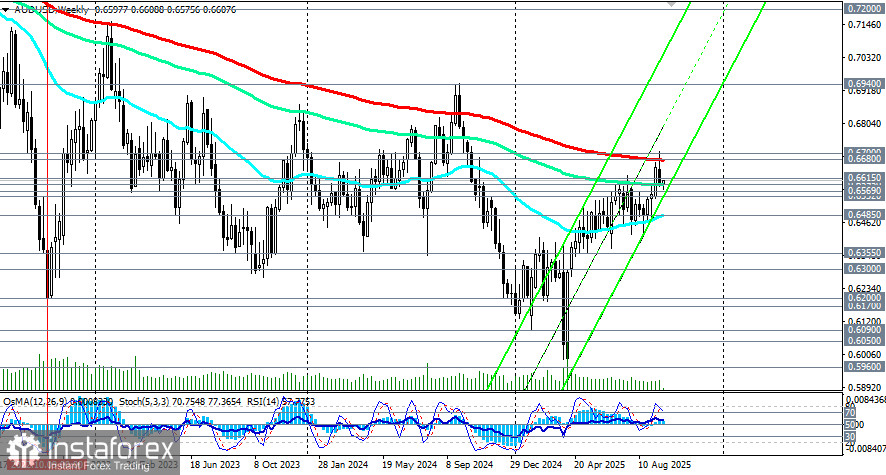Click the 0.60500 price level label
Viewport: 886px width, 475px height.
[x=864, y=341]
